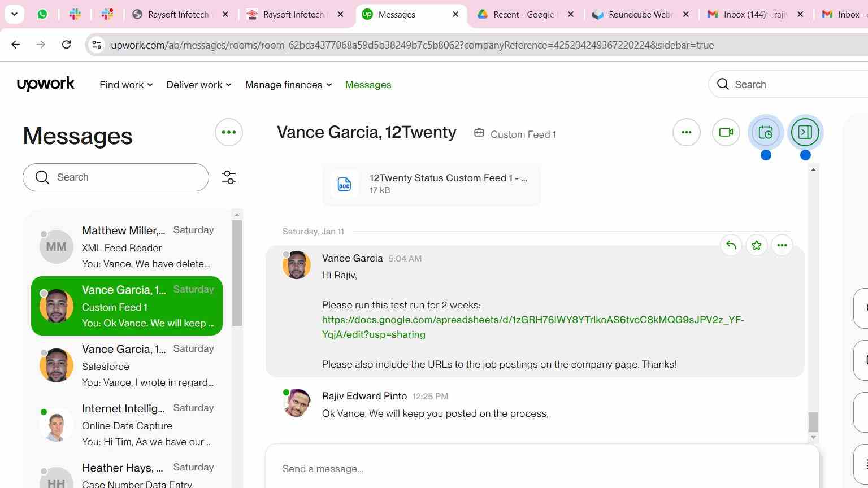Close the Messages browser tab

[x=456, y=14]
